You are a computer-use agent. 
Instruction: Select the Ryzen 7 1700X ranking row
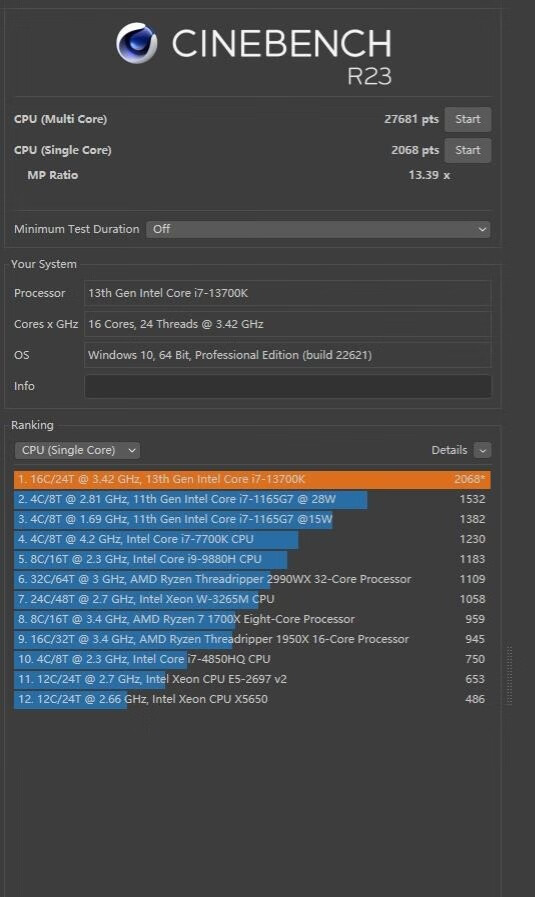click(252, 620)
